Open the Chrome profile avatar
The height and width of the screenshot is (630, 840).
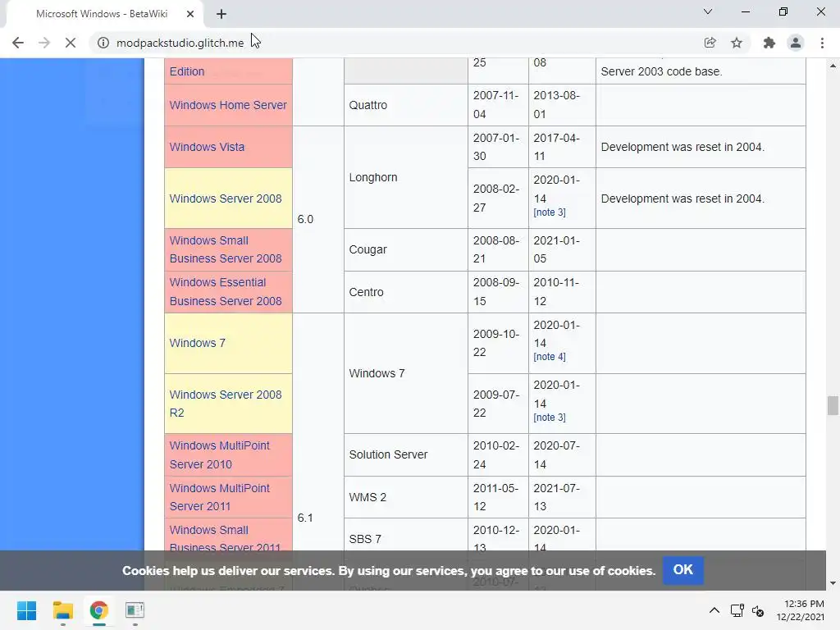pyautogui.click(x=796, y=43)
